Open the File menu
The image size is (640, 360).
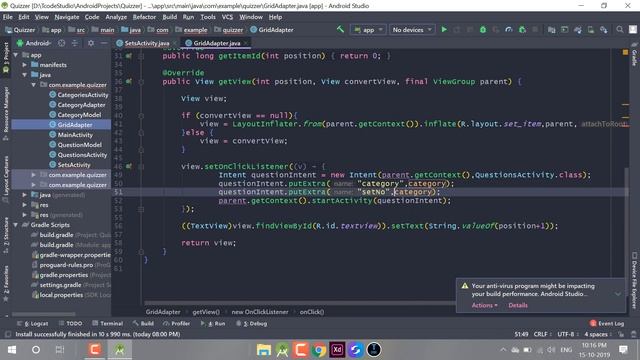pyautogui.click(x=7, y=17)
